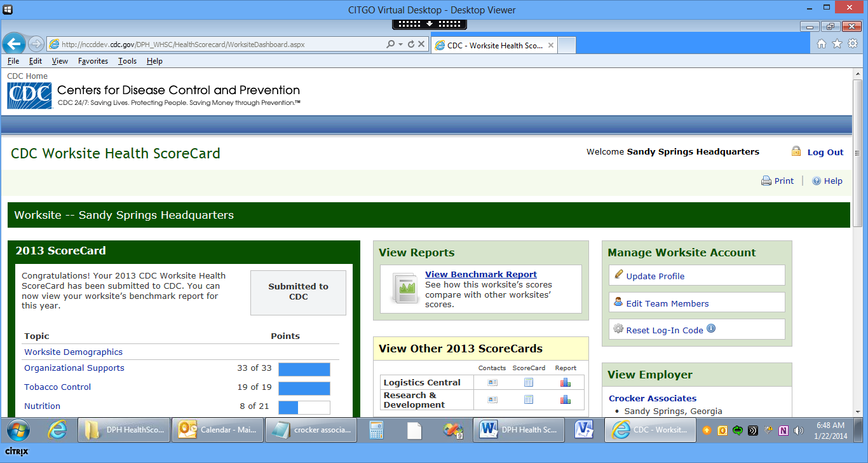Viewport: 868px width, 463px height.
Task: Click the CDC Home link
Action: pyautogui.click(x=27, y=76)
